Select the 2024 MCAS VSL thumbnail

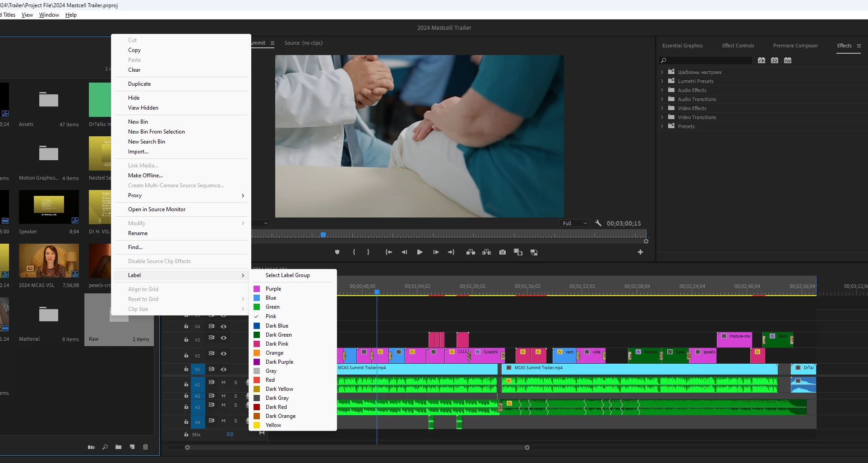coord(49,261)
